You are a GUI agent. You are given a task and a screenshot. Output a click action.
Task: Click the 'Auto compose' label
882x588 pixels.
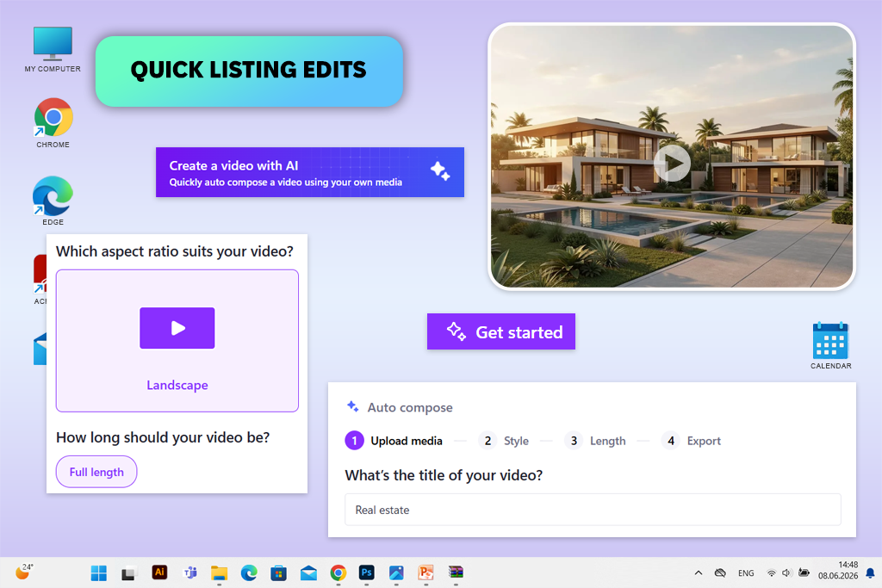pos(410,407)
